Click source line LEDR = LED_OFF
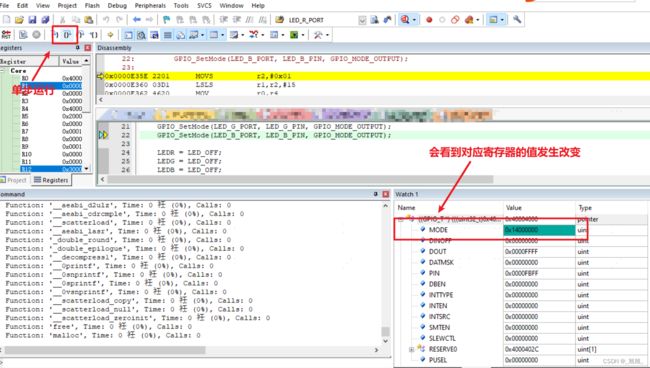This screenshot has height=368, width=650. (x=189, y=153)
